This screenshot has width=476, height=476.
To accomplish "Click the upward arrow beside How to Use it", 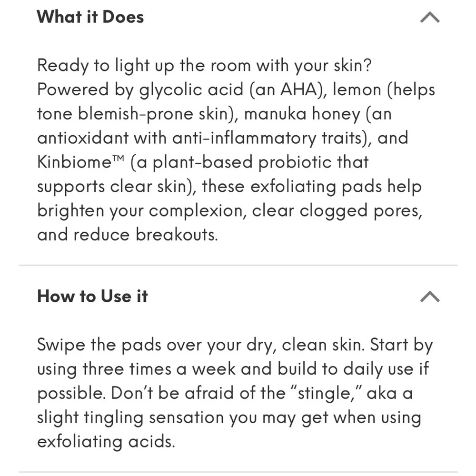I will (431, 296).
